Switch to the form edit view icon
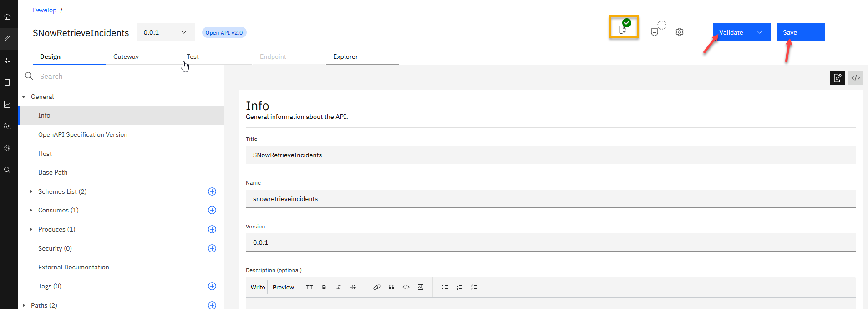 pyautogui.click(x=837, y=78)
